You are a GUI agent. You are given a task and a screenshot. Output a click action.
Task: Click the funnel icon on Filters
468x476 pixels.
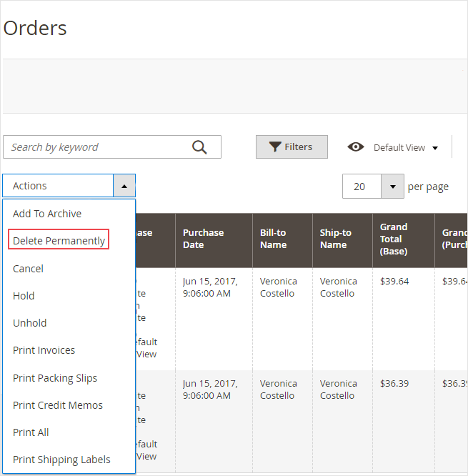tap(275, 147)
